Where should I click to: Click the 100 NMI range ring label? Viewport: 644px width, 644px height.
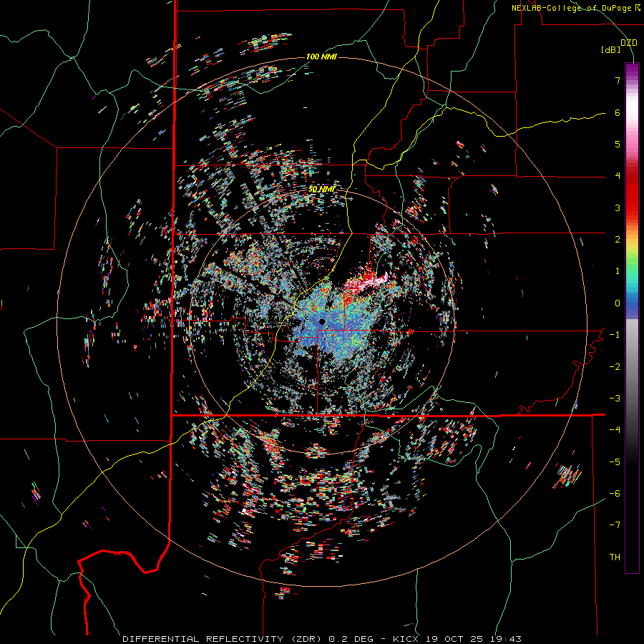tap(321, 57)
